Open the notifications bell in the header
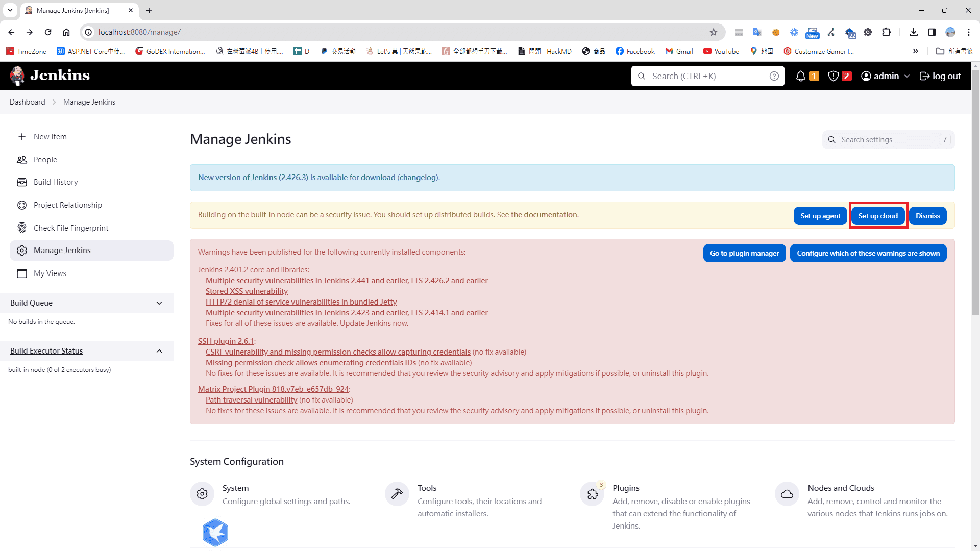The width and height of the screenshot is (980, 551). click(x=800, y=76)
